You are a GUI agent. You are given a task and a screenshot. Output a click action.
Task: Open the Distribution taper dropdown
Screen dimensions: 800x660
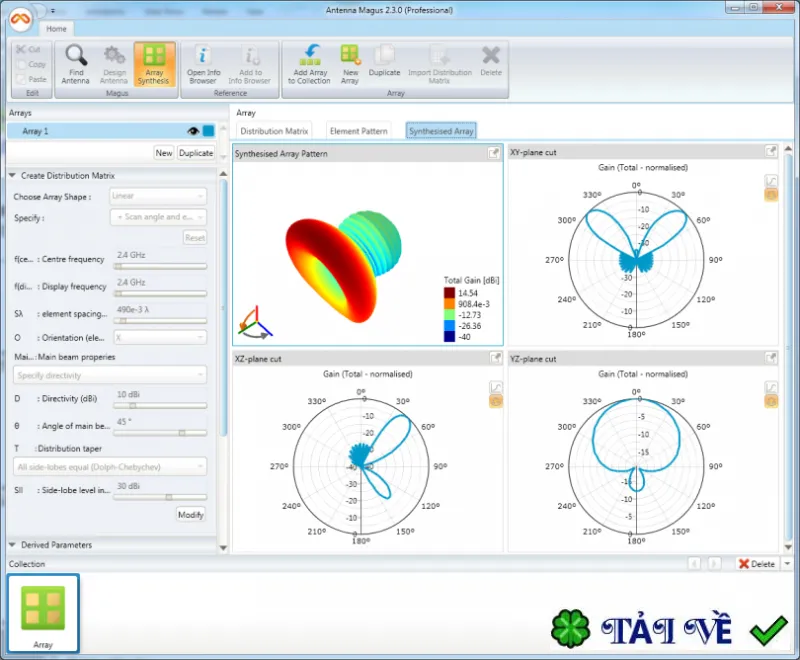coord(110,467)
